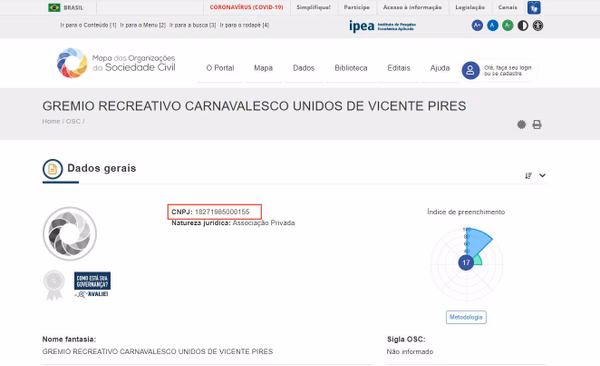The image size is (600, 366).
Task: Click the Metodologia button
Action: (x=466, y=317)
